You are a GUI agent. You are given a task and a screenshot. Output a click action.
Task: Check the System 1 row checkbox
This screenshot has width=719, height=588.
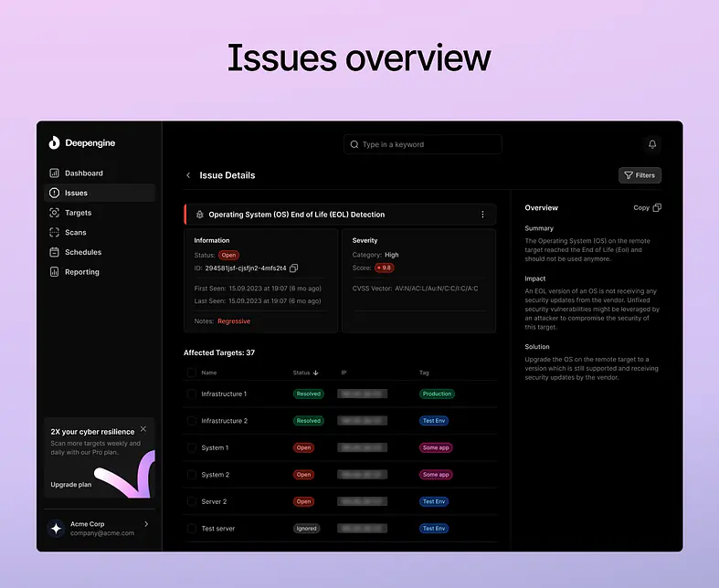coord(192,447)
